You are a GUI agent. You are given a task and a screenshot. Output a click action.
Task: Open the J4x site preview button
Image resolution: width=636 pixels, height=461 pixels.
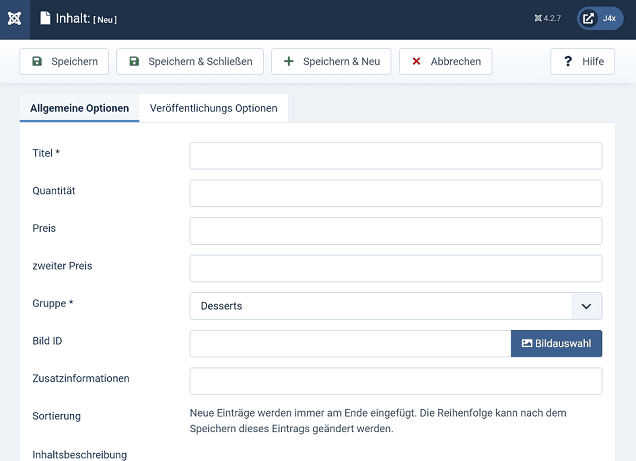(600, 18)
